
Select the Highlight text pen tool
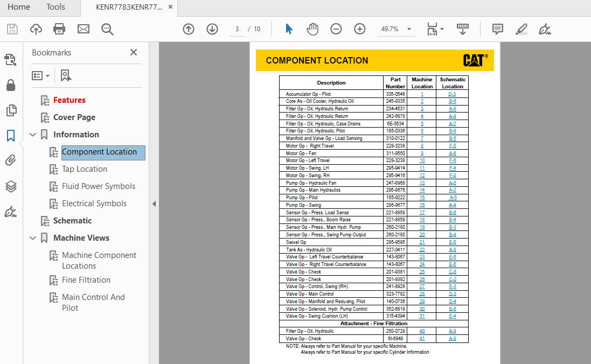pyautogui.click(x=522, y=29)
